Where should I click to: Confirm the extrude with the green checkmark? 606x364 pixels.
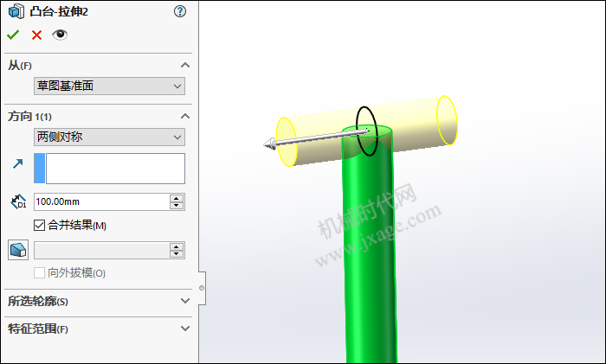(x=13, y=35)
